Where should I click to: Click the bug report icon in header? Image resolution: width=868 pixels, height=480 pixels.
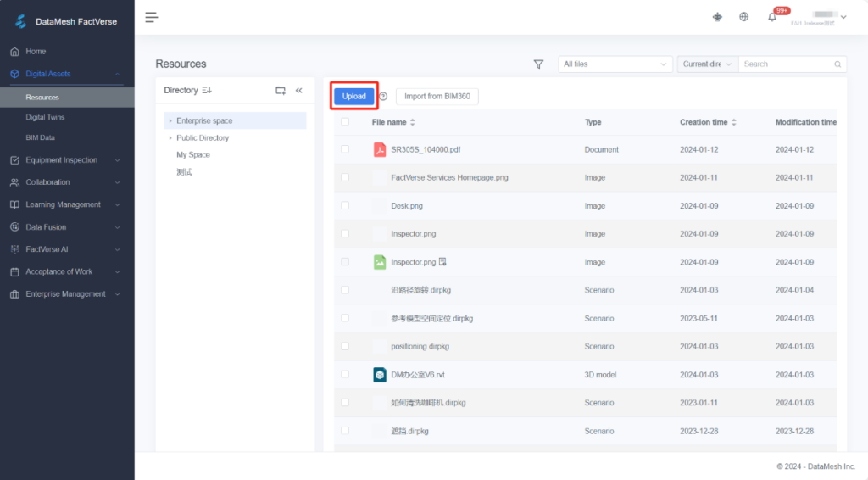717,17
